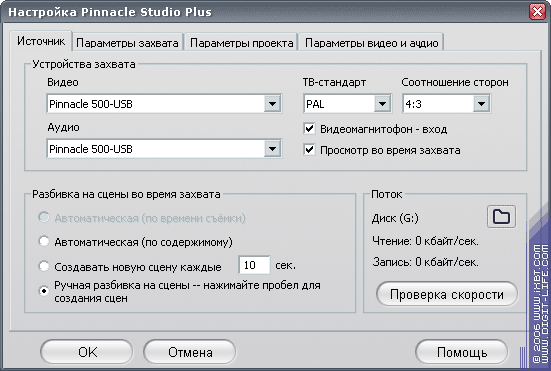Click the scene interval seconds field
Image resolution: width=551 pixels, height=371 pixels.
pos(254,265)
